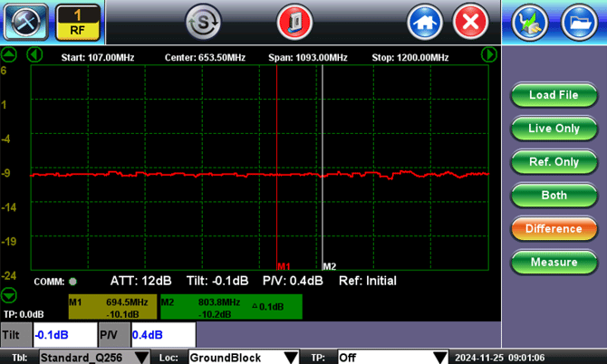Click the Span: 1093.00MHz label

(x=308, y=58)
